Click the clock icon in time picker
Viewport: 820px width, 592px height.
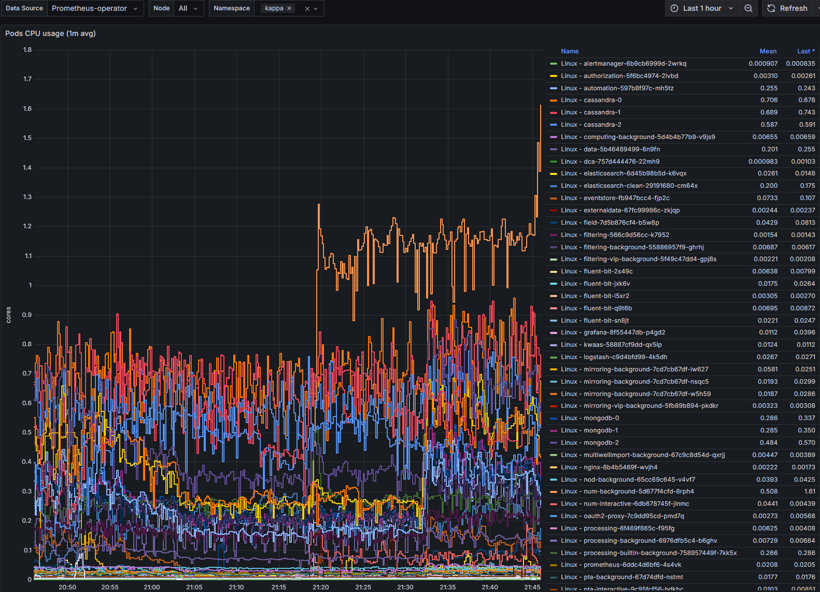click(x=674, y=8)
